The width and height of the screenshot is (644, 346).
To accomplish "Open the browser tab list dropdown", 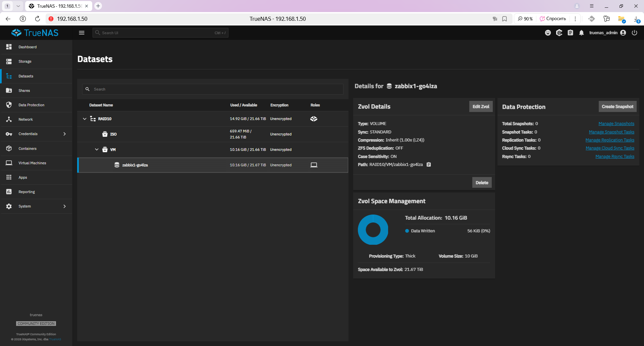I will [18, 6].
